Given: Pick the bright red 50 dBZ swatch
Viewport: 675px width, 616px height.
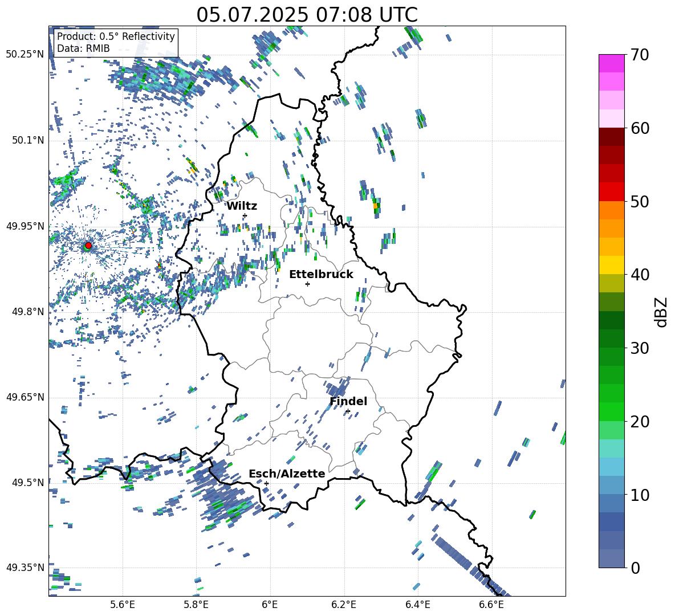Looking at the screenshot, I should point(611,192).
